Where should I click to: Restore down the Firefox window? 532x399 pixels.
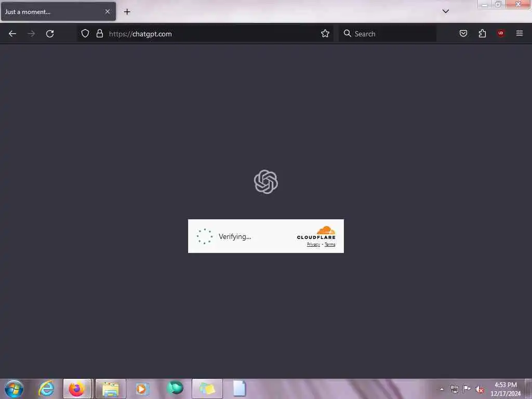[498, 4]
